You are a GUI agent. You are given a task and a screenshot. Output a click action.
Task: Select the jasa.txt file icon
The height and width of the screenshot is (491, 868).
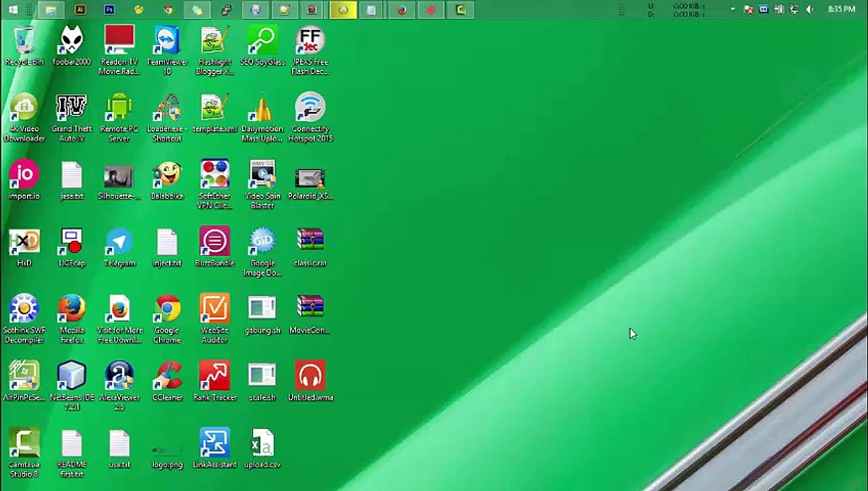point(72,181)
